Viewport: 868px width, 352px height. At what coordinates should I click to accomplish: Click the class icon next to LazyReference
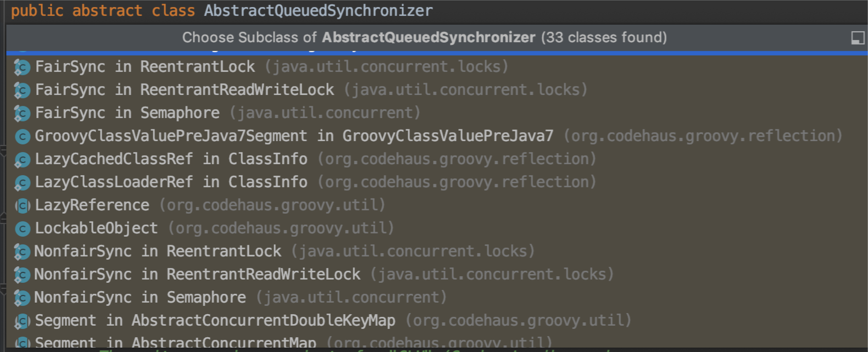(x=22, y=205)
